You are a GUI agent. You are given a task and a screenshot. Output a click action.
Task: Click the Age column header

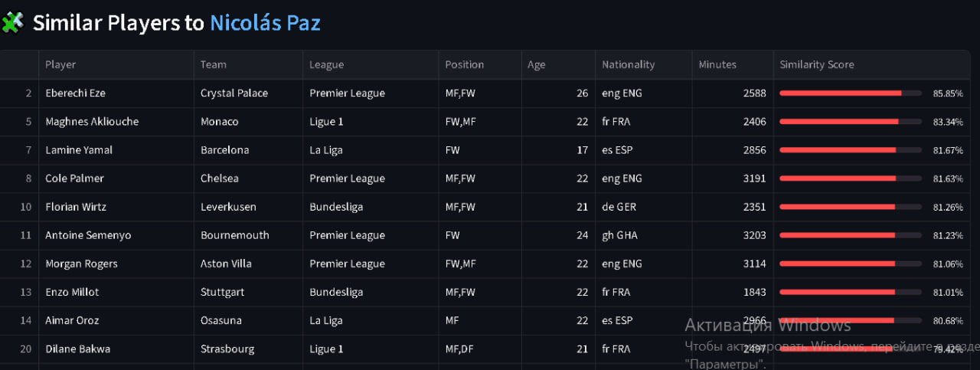(537, 65)
